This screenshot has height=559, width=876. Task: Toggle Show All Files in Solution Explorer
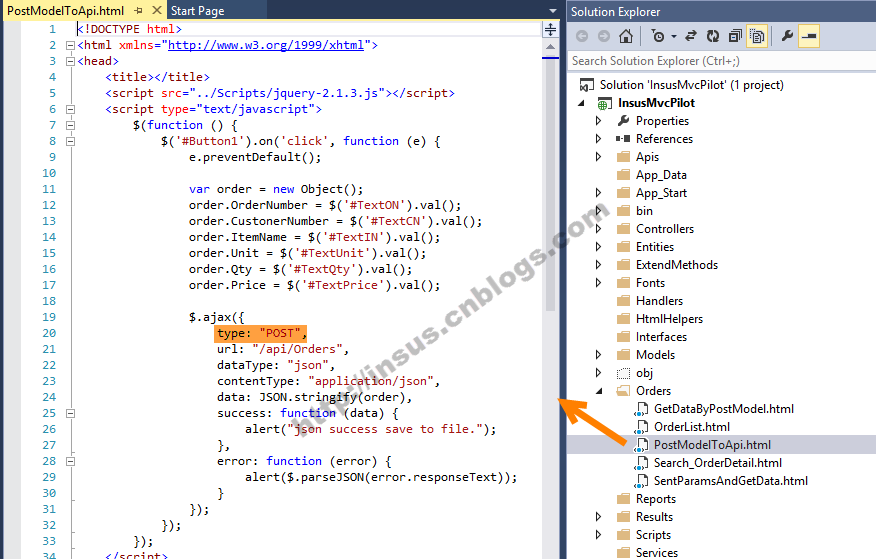click(757, 36)
